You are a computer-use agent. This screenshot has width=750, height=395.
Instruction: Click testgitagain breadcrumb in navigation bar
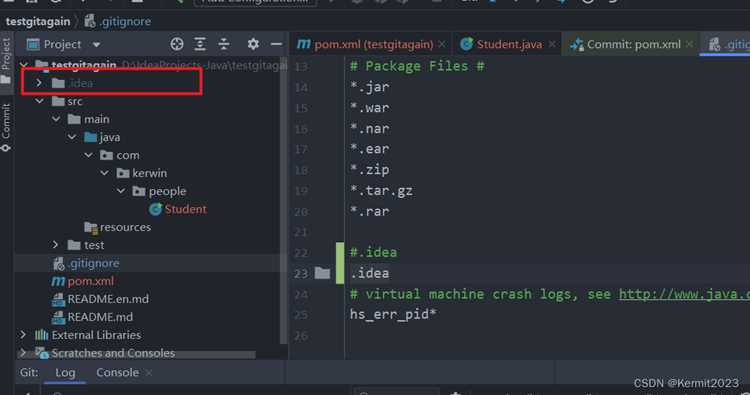coord(38,22)
